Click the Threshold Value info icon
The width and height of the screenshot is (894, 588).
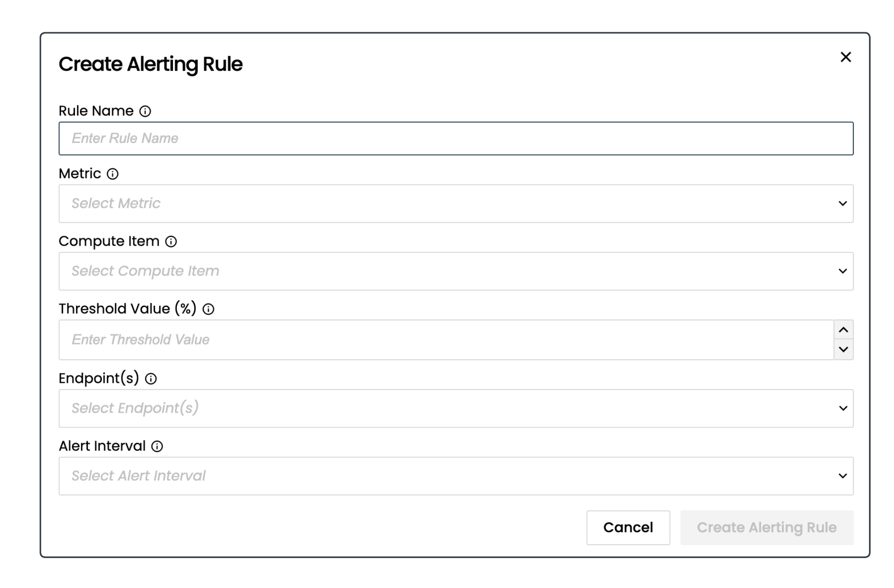(209, 309)
